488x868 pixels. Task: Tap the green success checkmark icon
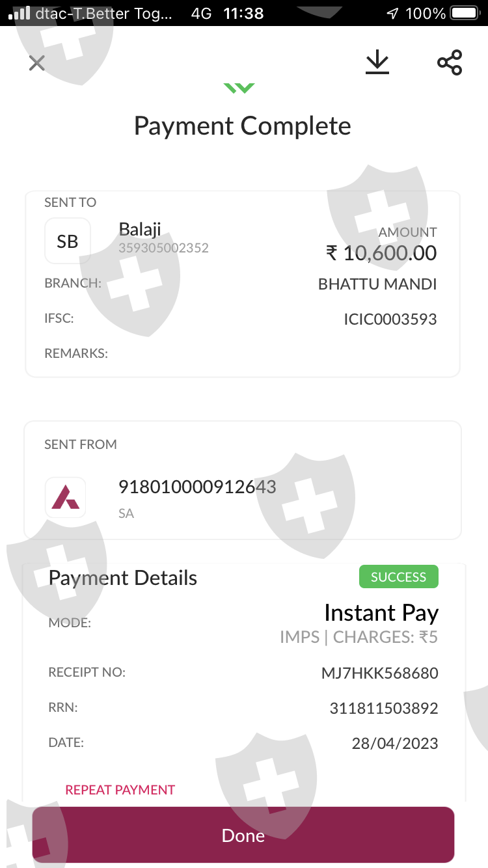239,88
